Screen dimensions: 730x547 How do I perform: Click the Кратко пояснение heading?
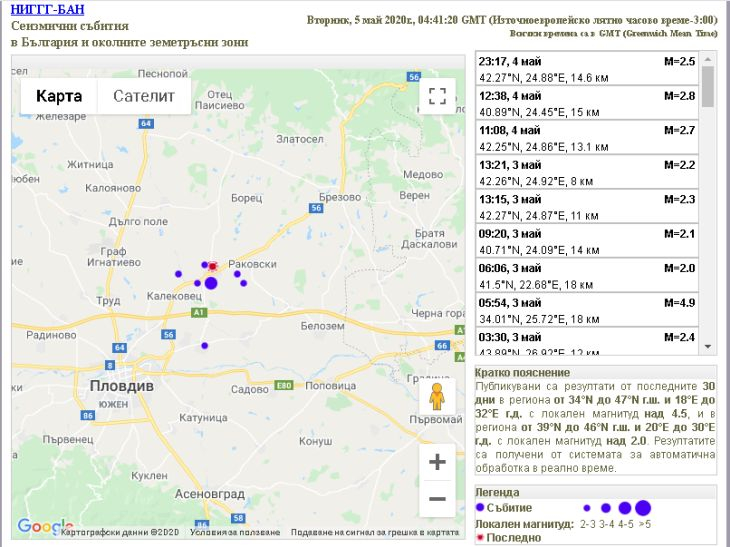tap(522, 372)
